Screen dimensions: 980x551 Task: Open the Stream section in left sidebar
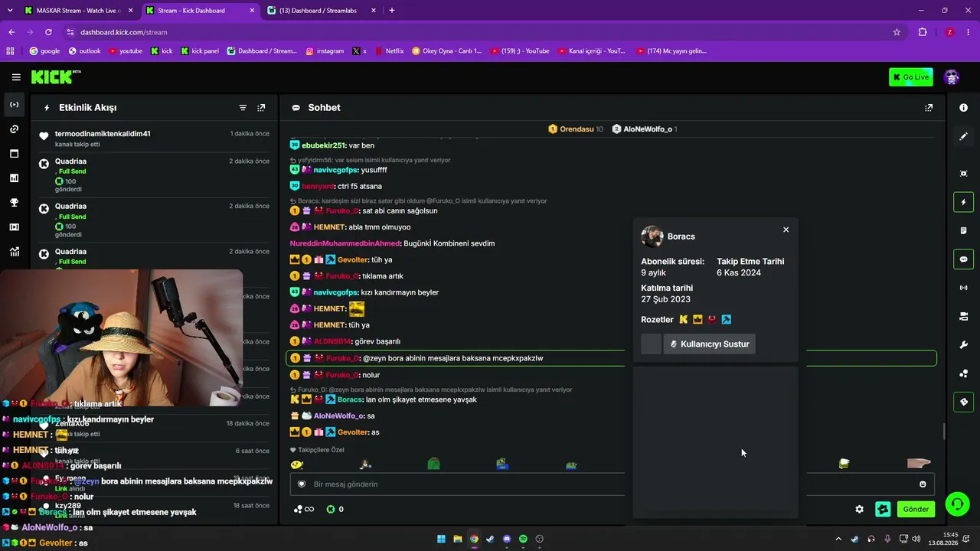coord(15,105)
